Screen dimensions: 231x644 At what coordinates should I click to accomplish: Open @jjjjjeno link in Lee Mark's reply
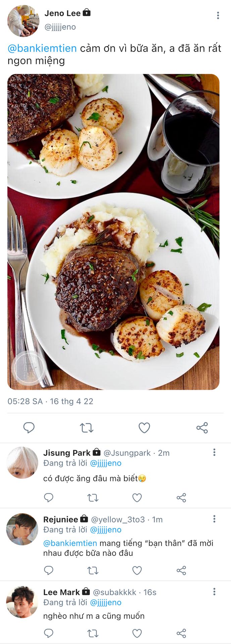click(106, 602)
